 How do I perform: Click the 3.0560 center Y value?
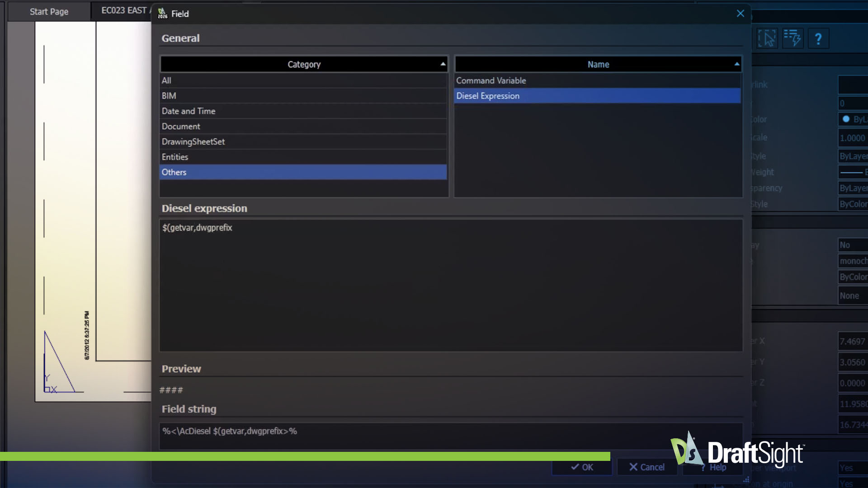(854, 362)
